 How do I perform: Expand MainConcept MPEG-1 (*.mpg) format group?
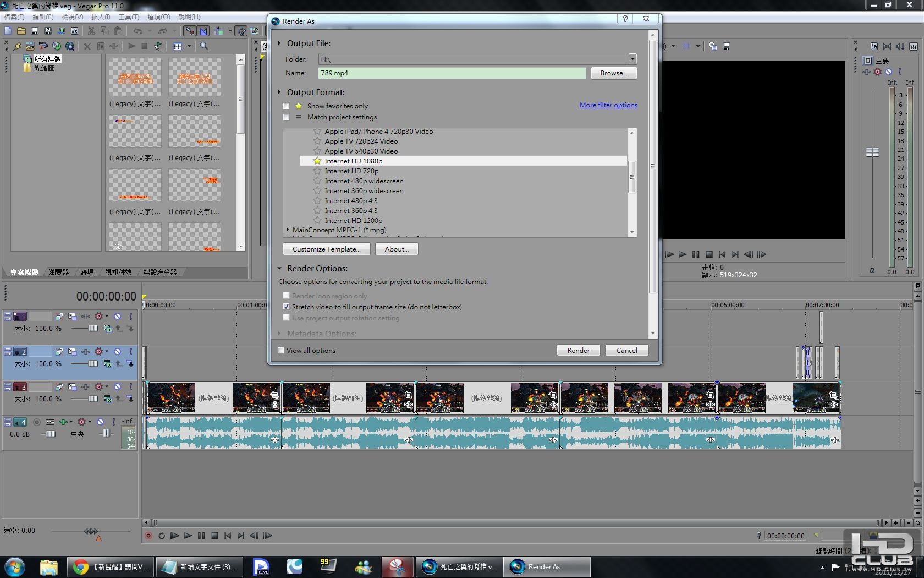pos(288,230)
